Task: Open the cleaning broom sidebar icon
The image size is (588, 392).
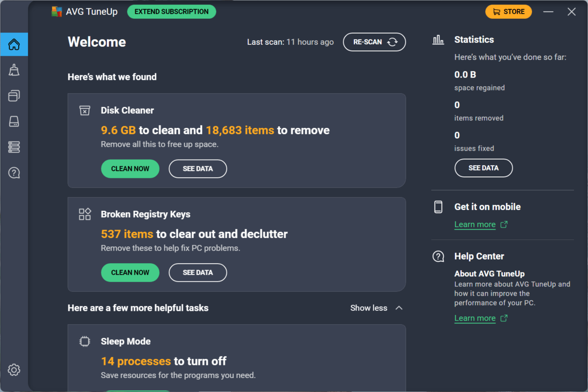Action: [14, 70]
